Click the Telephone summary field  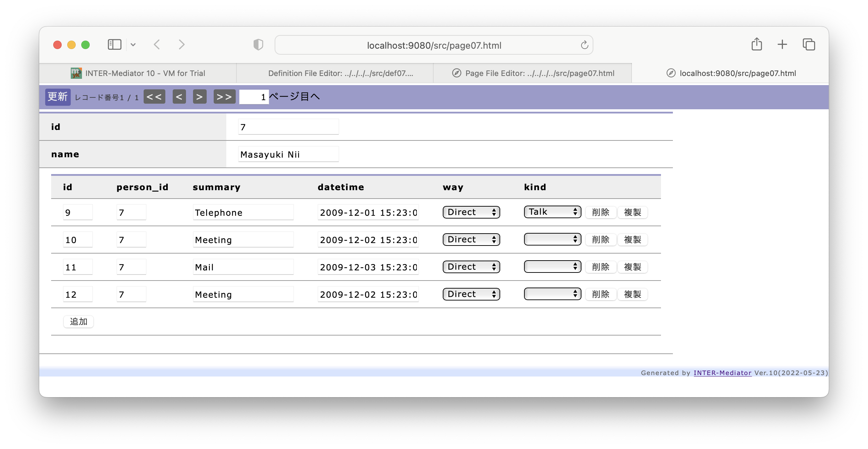click(243, 212)
